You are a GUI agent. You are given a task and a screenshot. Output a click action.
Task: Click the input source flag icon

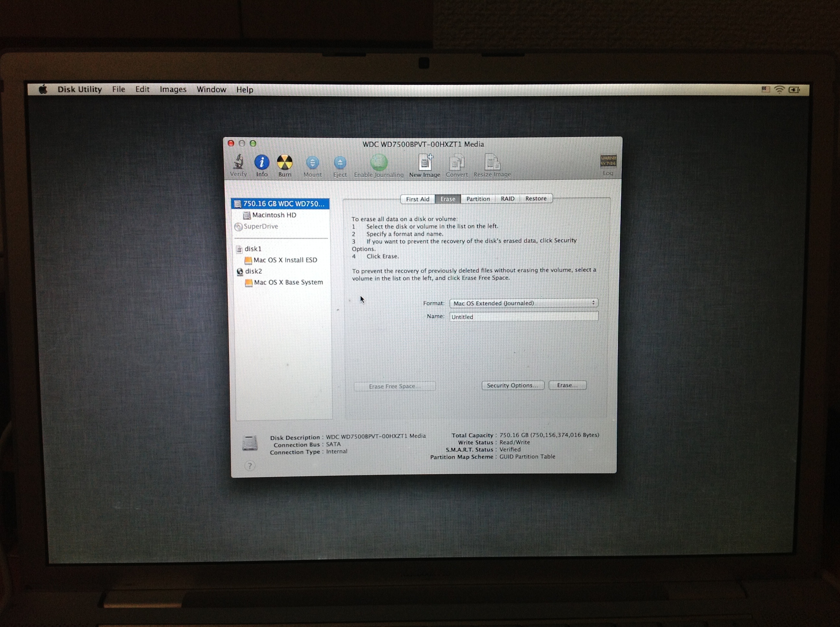pyautogui.click(x=765, y=89)
